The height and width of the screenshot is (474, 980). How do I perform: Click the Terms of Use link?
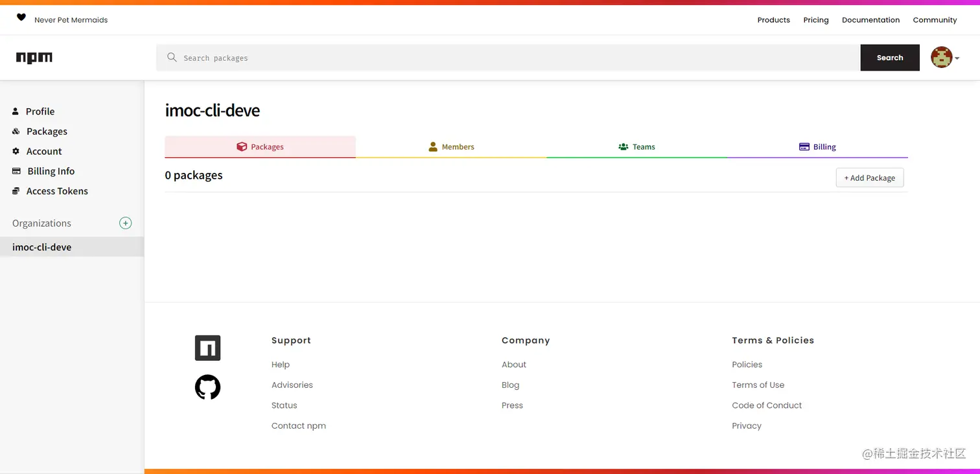click(x=758, y=385)
